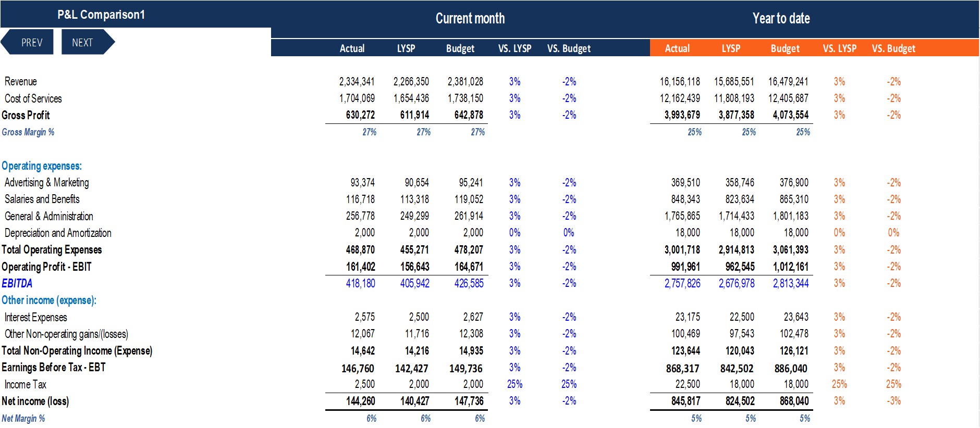Select the Gross Margin % label

pyautogui.click(x=28, y=132)
